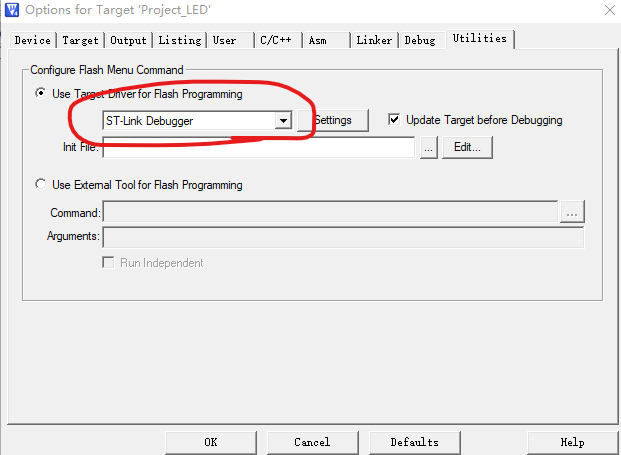Browse for Init File with ellipsis button
The width and height of the screenshot is (621, 455).
pos(429,148)
